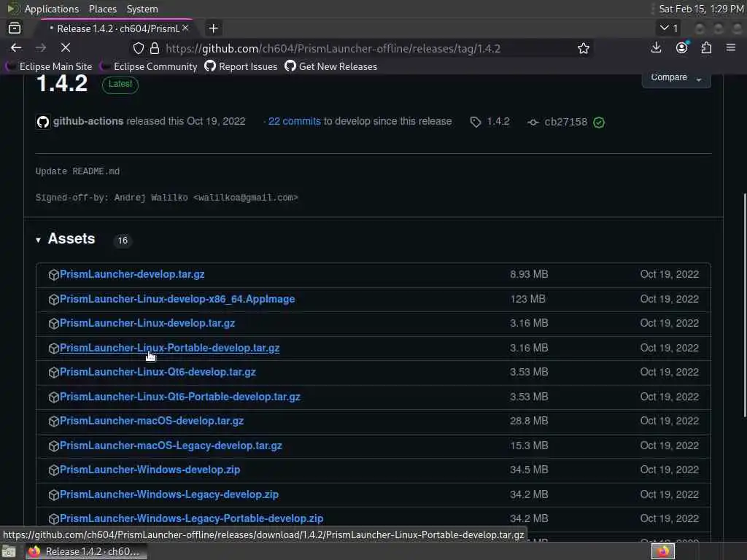Open the Firefox hamburger menu
This screenshot has height=560, width=747.
(x=731, y=47)
